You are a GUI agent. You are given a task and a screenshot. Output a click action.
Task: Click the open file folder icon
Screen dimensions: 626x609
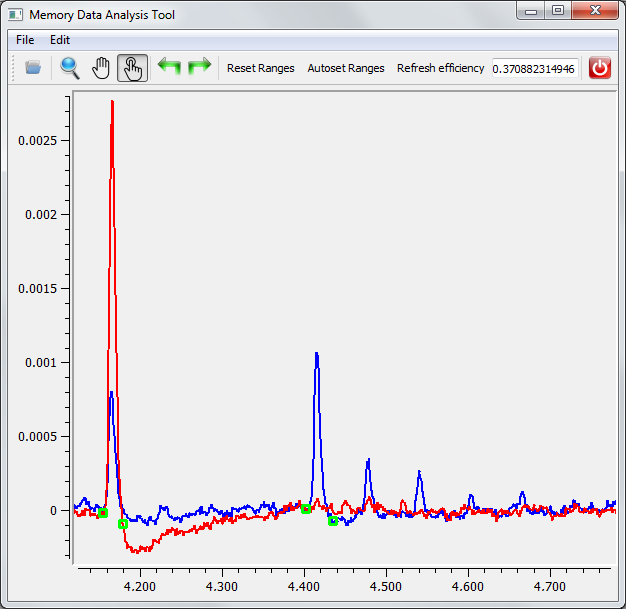coord(33,68)
